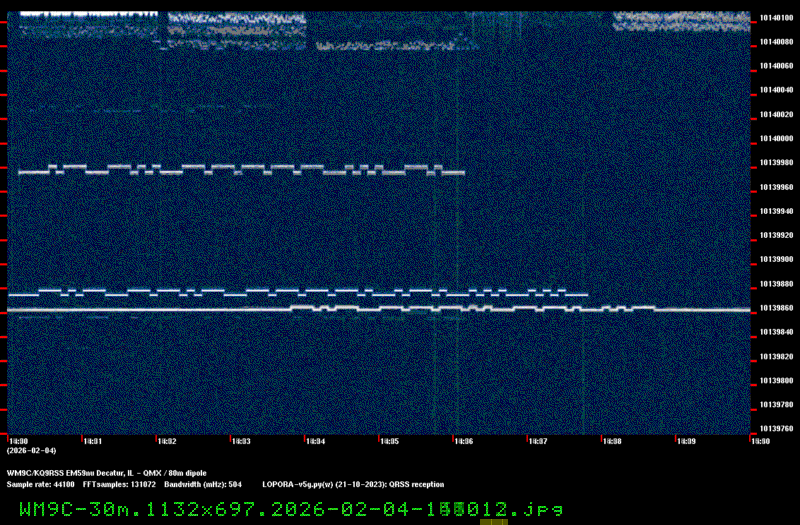Screen dimensions: 800x525
Task: Click the time axis label ending :09
Action: (x=686, y=441)
